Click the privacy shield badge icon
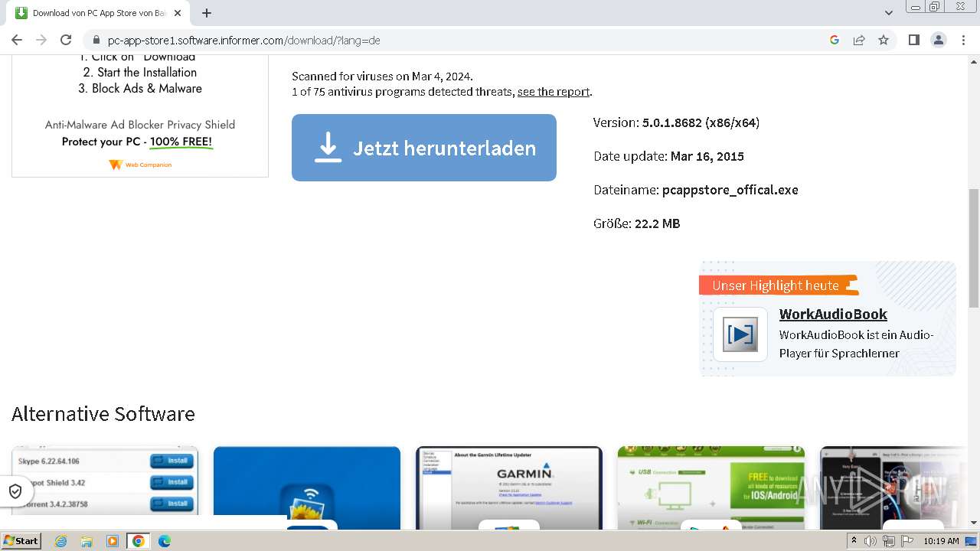Viewport: 980px width, 551px height. (x=15, y=491)
